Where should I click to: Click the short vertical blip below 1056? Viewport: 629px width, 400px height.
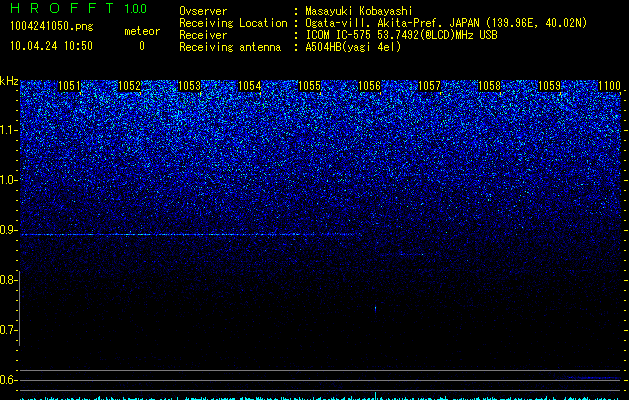[x=375, y=309]
